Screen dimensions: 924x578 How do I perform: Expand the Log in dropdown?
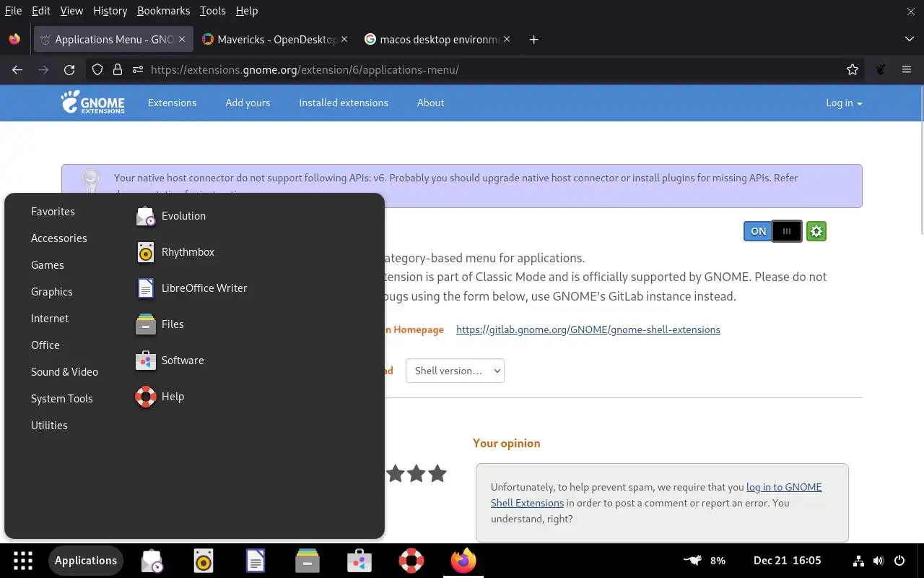(844, 103)
